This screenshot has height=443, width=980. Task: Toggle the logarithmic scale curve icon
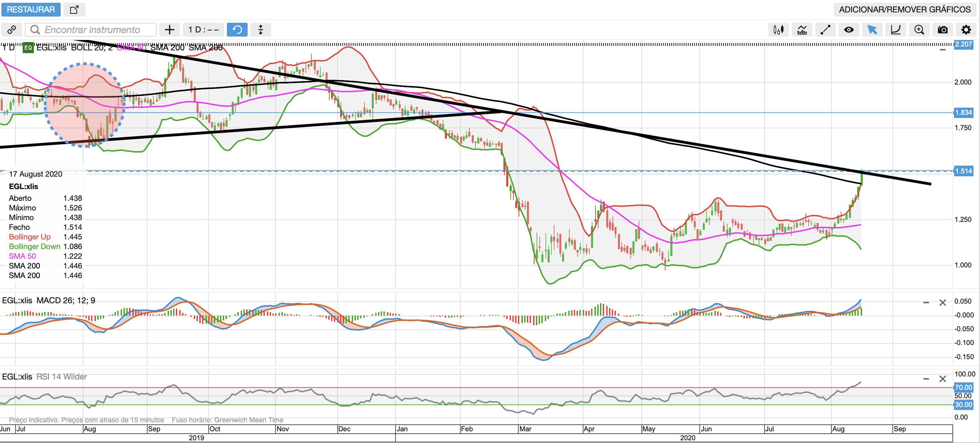pos(896,30)
